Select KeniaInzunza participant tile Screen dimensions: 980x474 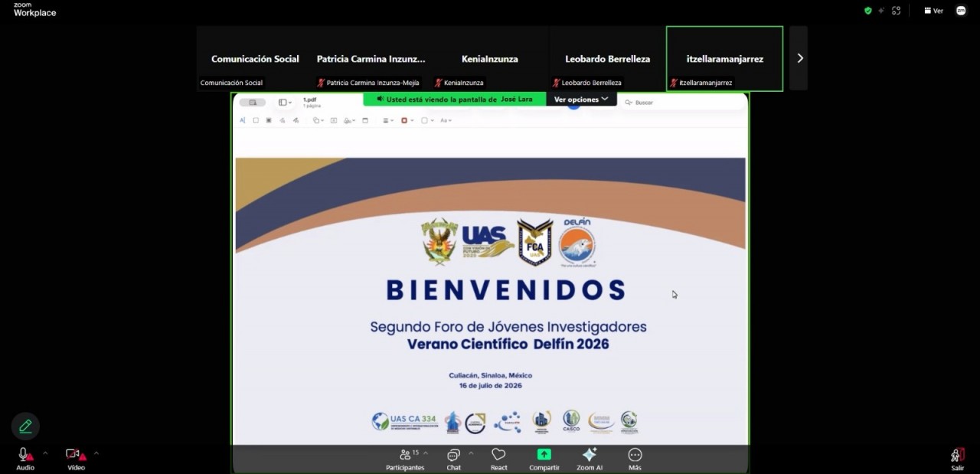click(x=490, y=58)
